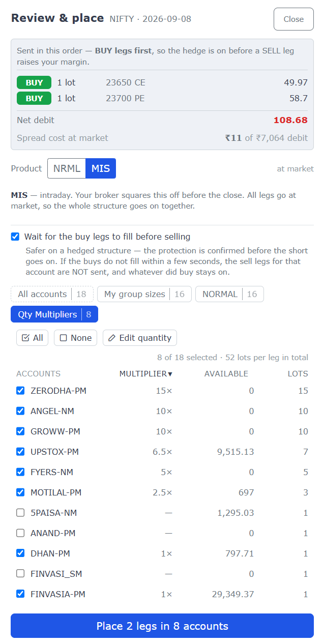
Task: Select NRML product type
Action: click(x=67, y=168)
